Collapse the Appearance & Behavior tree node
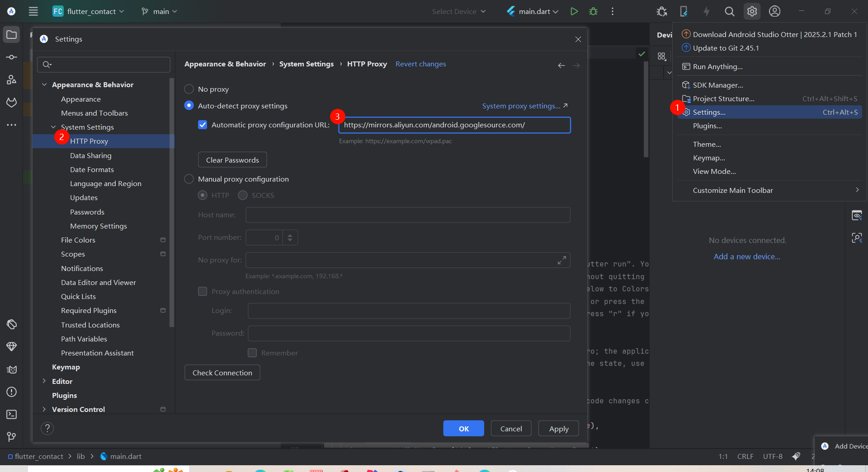Screen dimensions: 868x472 [44, 84]
